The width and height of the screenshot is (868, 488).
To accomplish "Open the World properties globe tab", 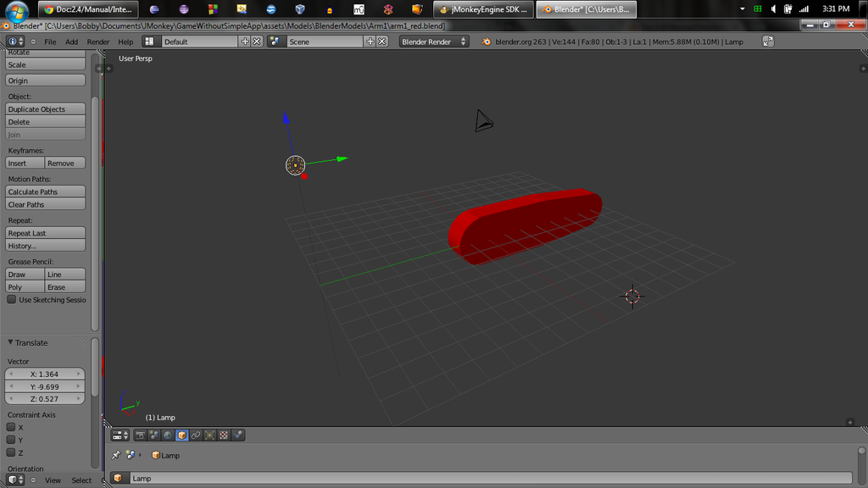I will pyautogui.click(x=168, y=435).
